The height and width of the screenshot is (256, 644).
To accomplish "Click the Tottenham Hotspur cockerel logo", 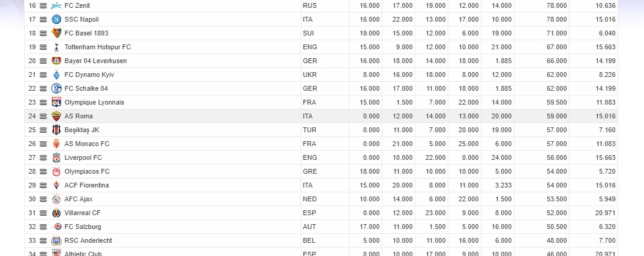I will 56,47.
